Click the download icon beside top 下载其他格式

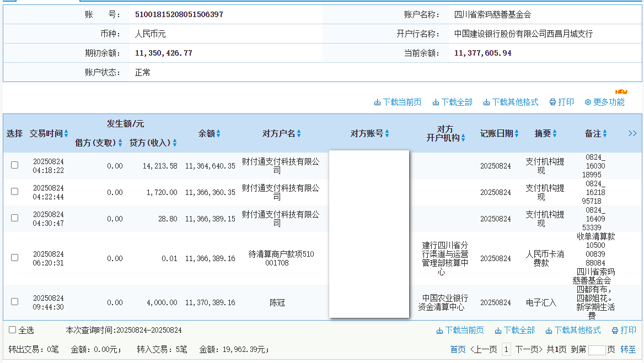486,102
